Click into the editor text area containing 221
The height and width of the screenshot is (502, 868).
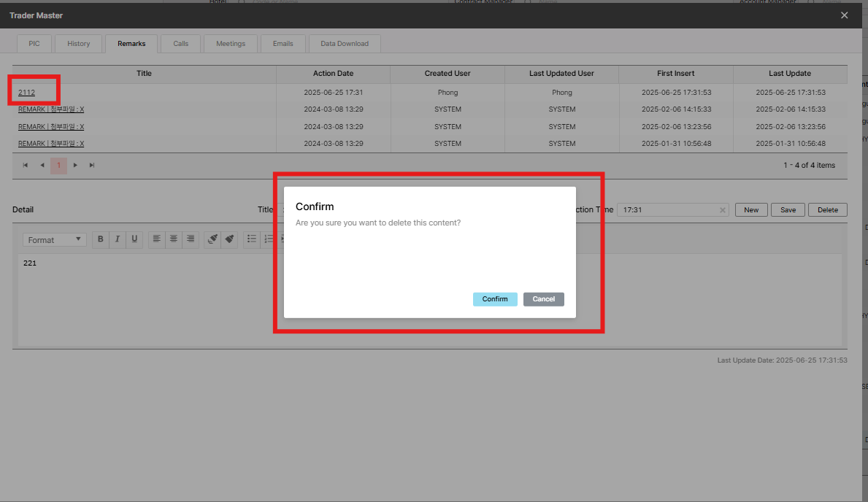pos(429,299)
